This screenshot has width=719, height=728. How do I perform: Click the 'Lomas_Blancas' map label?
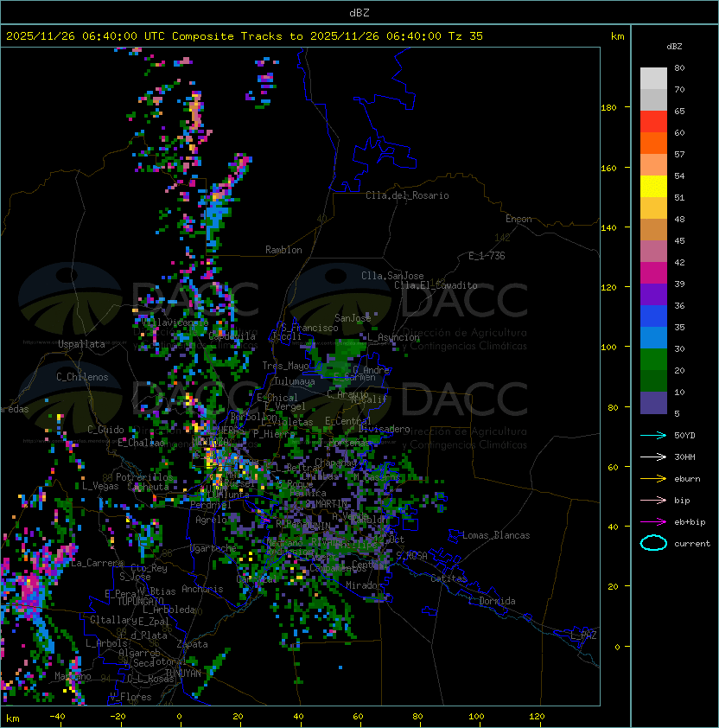pyautogui.click(x=496, y=535)
